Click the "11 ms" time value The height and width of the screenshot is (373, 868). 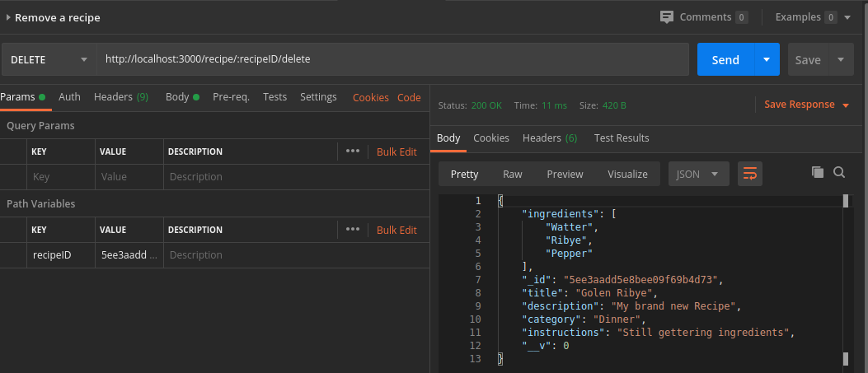point(554,105)
